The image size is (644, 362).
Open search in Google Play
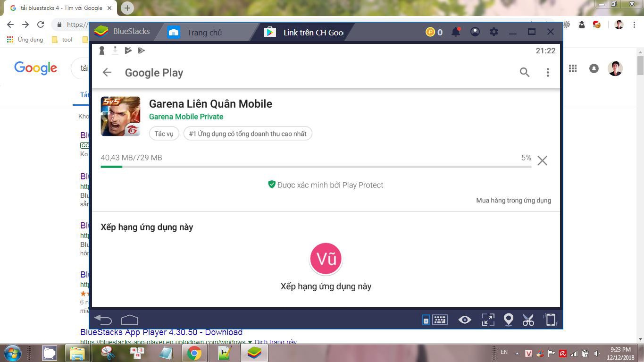pyautogui.click(x=525, y=72)
